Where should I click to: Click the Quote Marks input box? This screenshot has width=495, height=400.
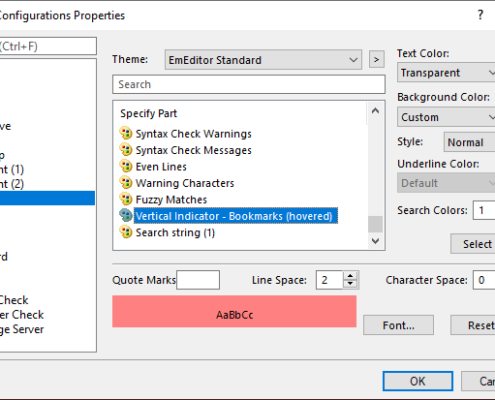tap(198, 280)
